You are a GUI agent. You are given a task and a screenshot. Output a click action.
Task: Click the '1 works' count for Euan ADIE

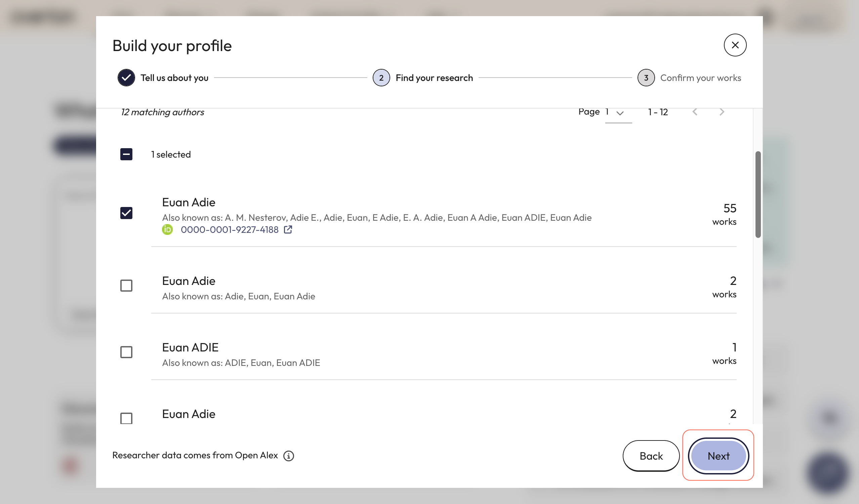(x=724, y=353)
